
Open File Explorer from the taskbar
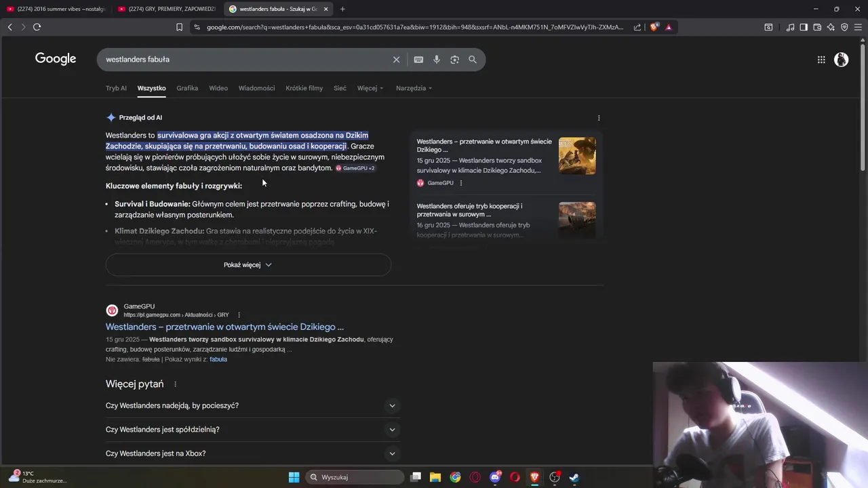pyautogui.click(x=435, y=477)
